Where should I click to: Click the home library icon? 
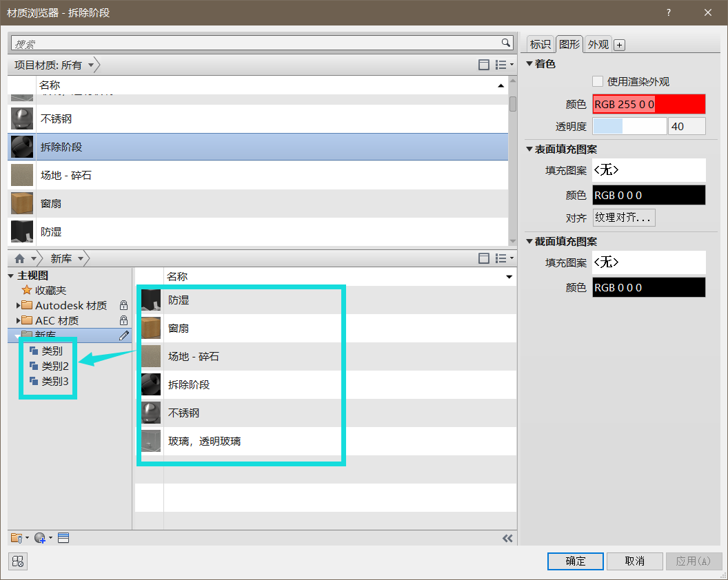(19, 258)
